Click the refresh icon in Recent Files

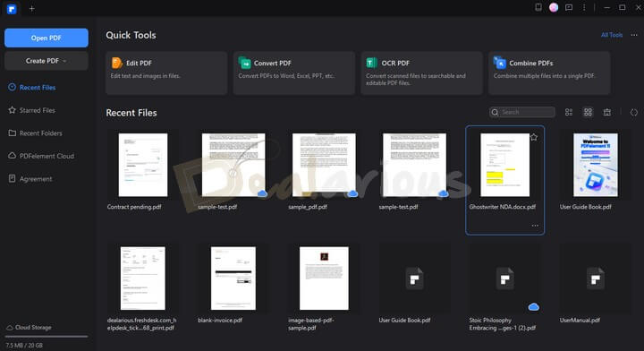[x=634, y=112]
